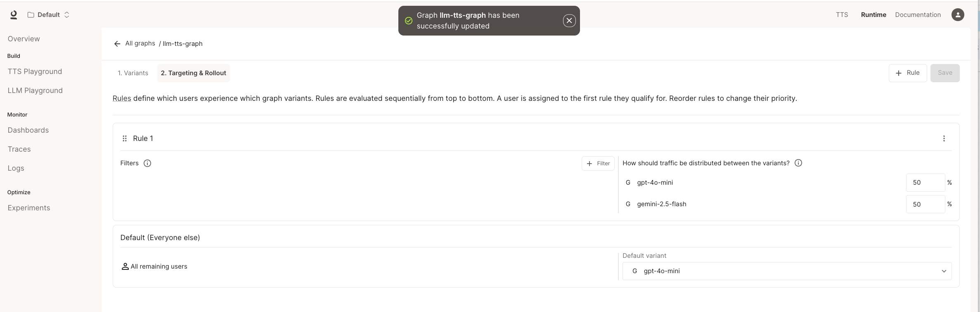Open LLM Playground from sidebar
The width and height of the screenshot is (980, 312).
(x=35, y=91)
